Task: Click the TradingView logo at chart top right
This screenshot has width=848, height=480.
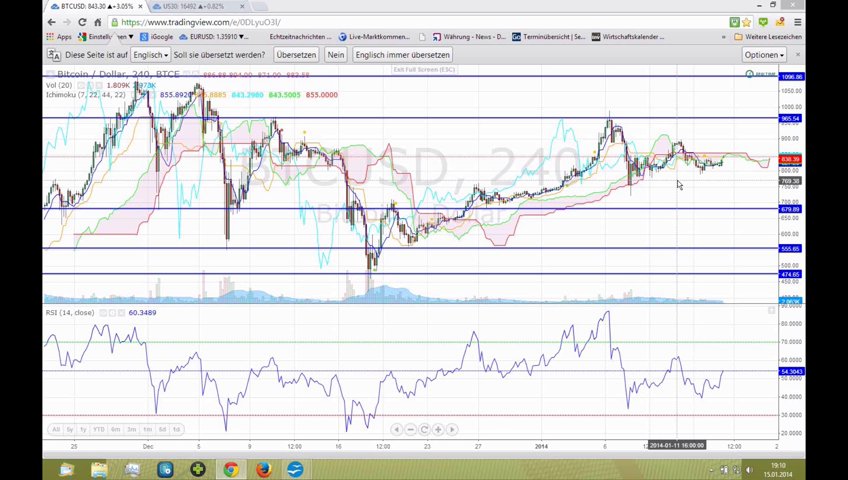Action: click(x=763, y=74)
